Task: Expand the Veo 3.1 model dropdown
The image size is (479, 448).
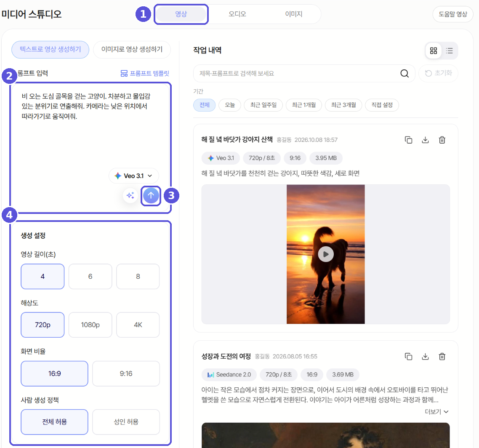Action: point(133,176)
